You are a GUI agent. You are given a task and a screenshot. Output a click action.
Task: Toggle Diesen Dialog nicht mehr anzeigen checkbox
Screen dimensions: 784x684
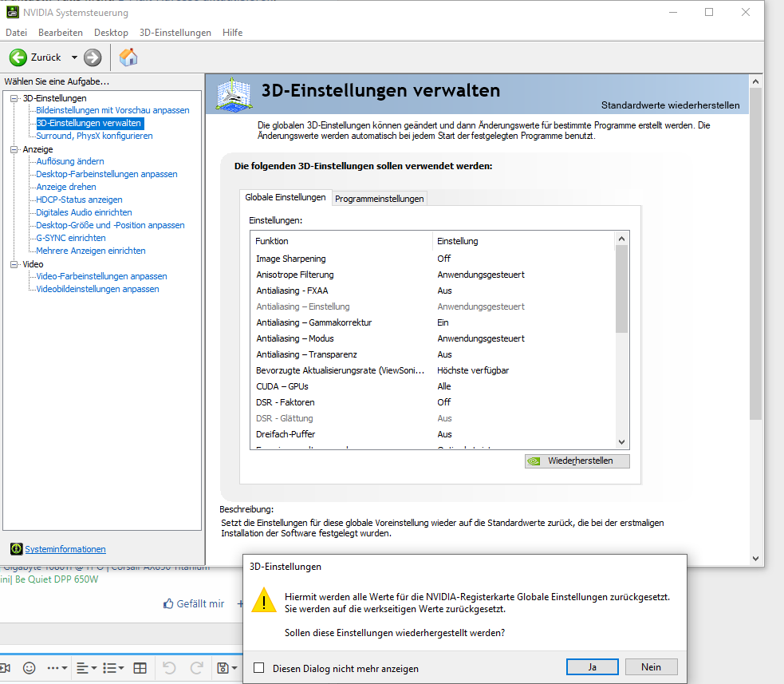(258, 668)
